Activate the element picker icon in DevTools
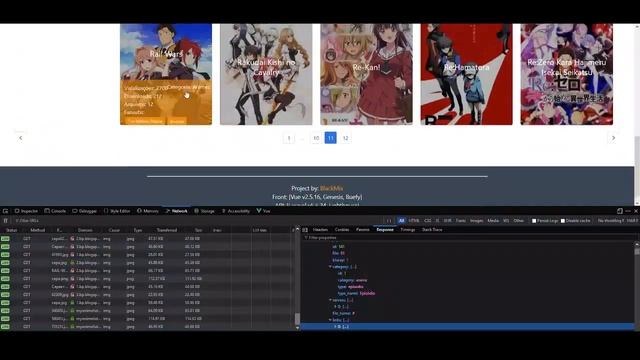 [x=5, y=211]
